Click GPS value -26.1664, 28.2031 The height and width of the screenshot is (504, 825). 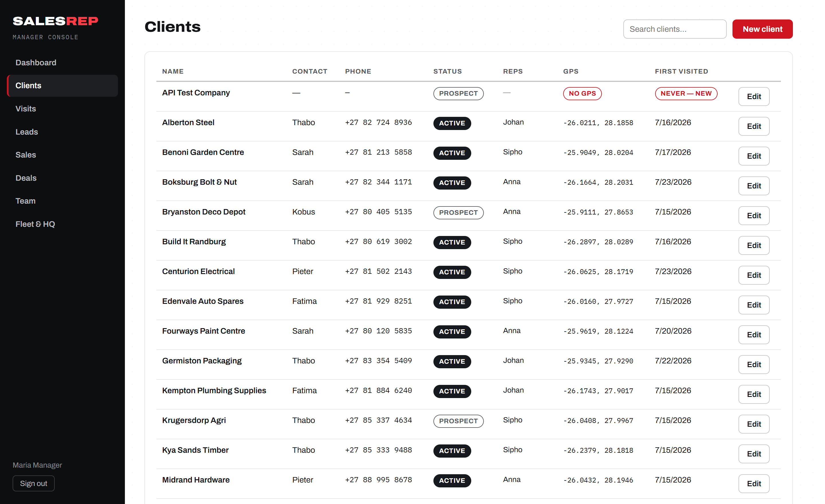598,182
